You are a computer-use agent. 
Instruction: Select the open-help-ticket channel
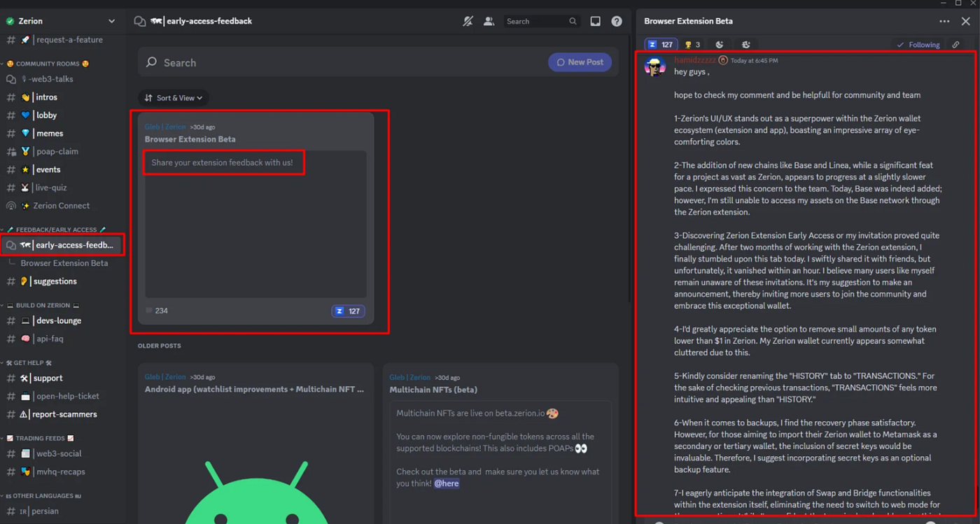(62, 397)
